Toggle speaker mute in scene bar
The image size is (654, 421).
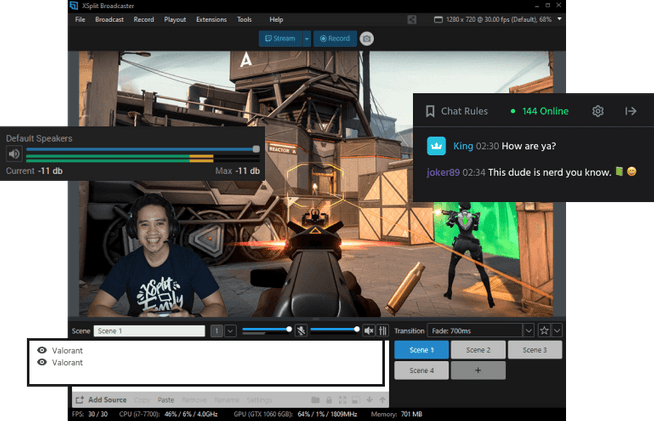[369, 331]
